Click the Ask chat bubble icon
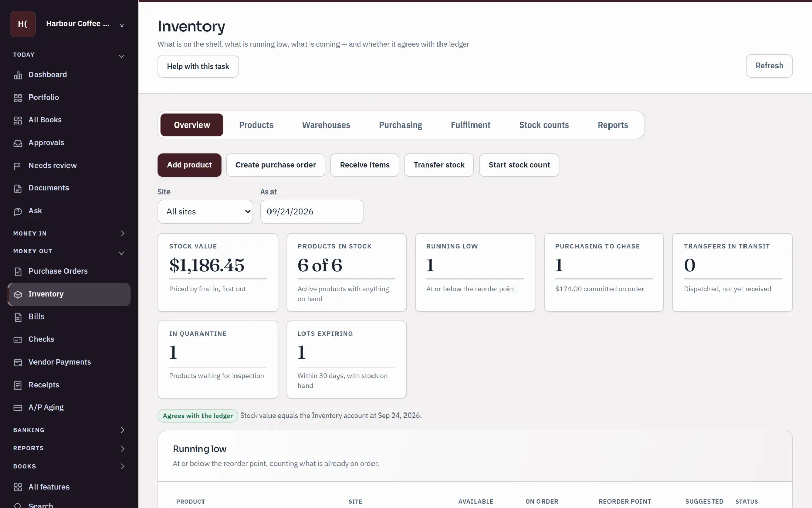 coord(18,211)
